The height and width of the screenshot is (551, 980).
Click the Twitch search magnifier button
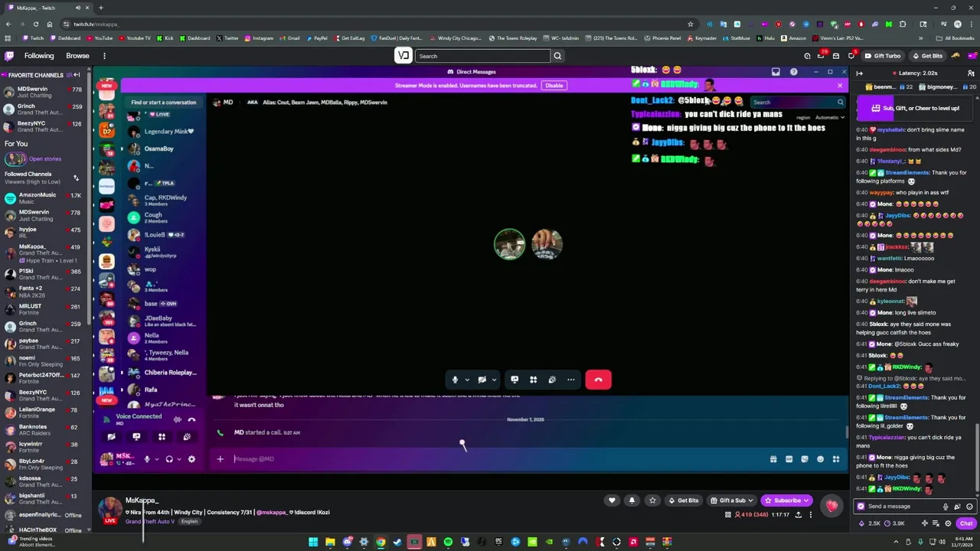coord(557,56)
